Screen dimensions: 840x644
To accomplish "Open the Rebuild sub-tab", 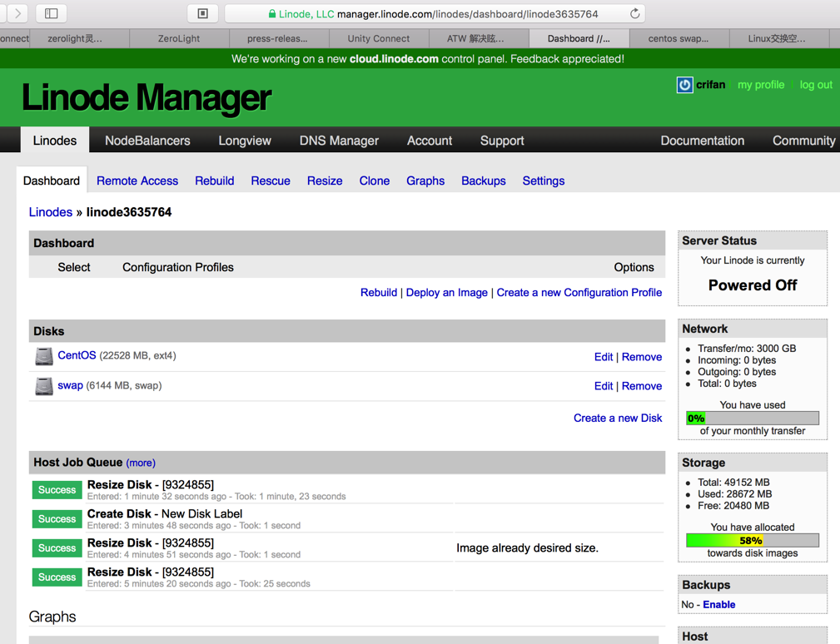I will (x=214, y=181).
